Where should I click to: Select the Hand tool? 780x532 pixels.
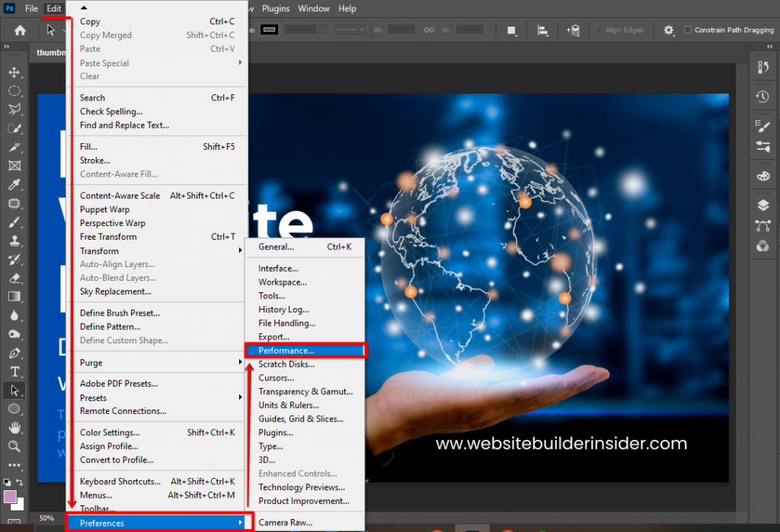[x=14, y=427]
